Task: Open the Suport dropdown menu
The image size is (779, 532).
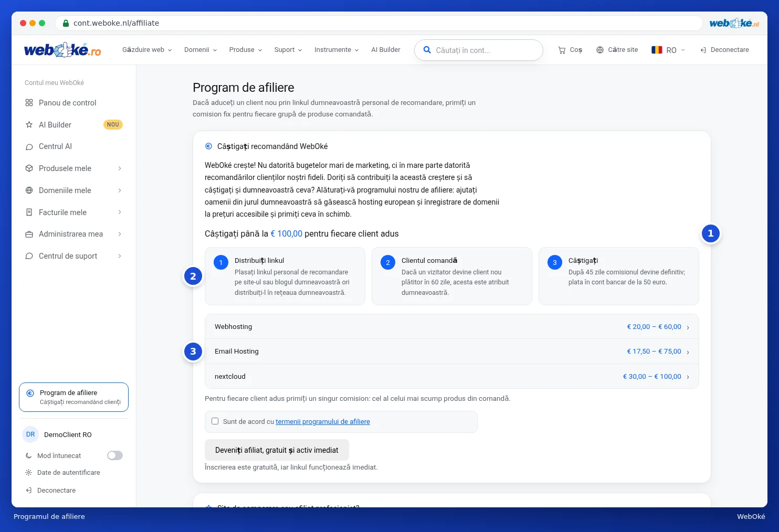Action: pos(288,50)
